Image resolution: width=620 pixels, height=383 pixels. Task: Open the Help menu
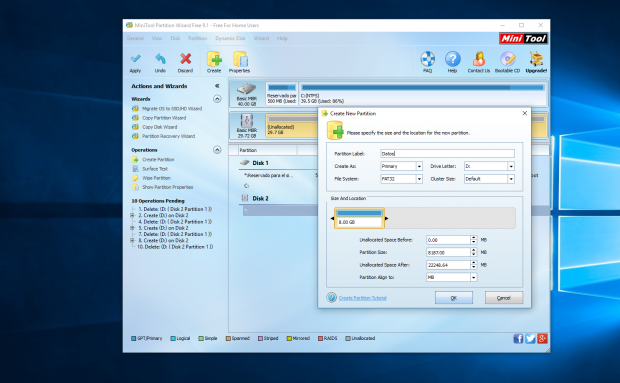point(282,38)
